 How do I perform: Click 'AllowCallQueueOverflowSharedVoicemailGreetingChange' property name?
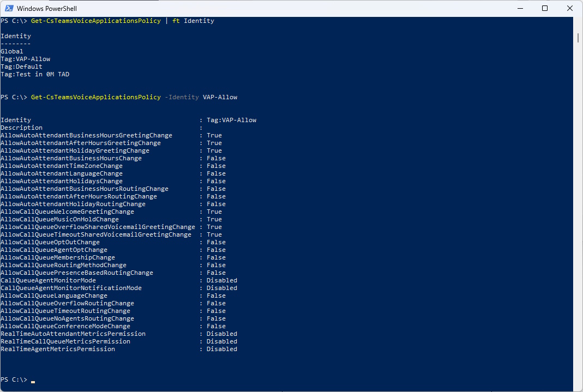98,227
